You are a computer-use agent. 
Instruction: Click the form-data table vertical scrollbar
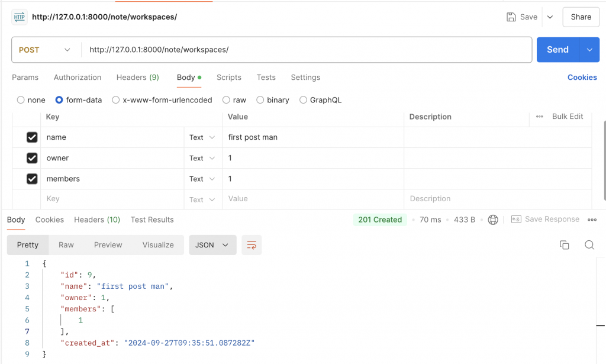pyautogui.click(x=604, y=160)
